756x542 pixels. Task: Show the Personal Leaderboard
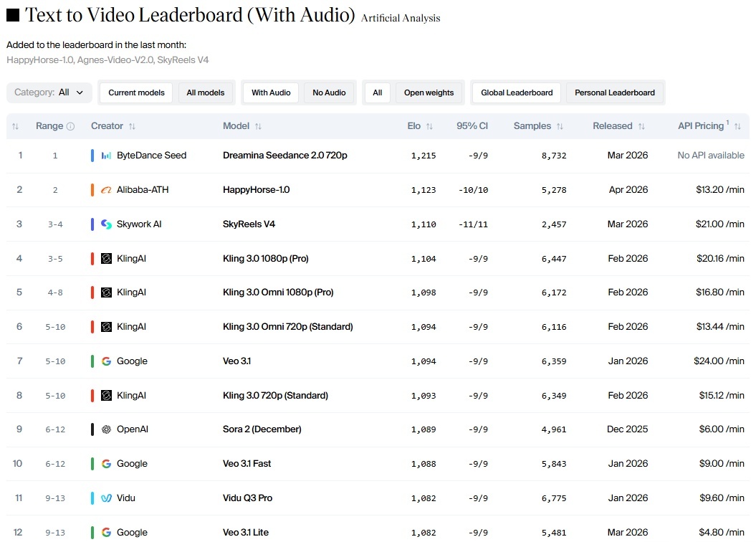[615, 92]
